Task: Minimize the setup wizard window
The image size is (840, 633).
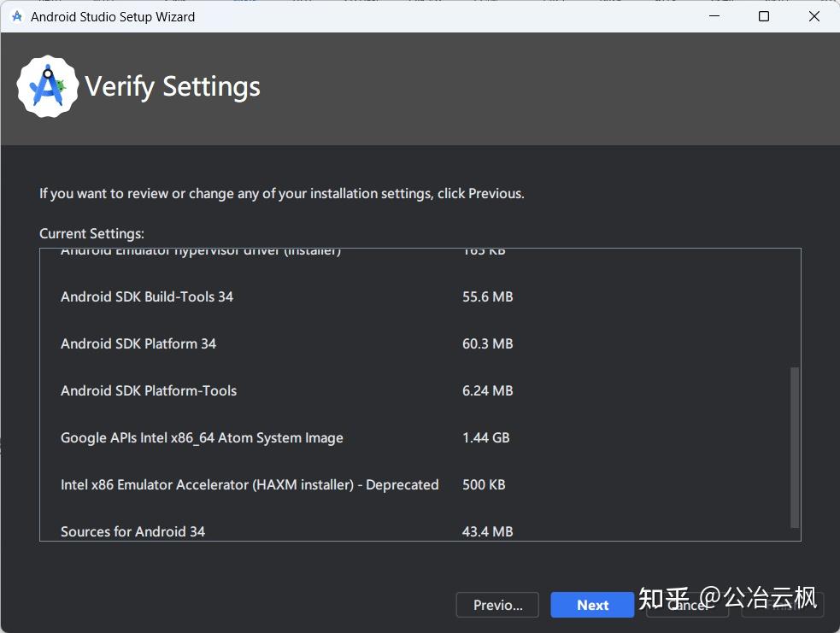Action: [714, 16]
